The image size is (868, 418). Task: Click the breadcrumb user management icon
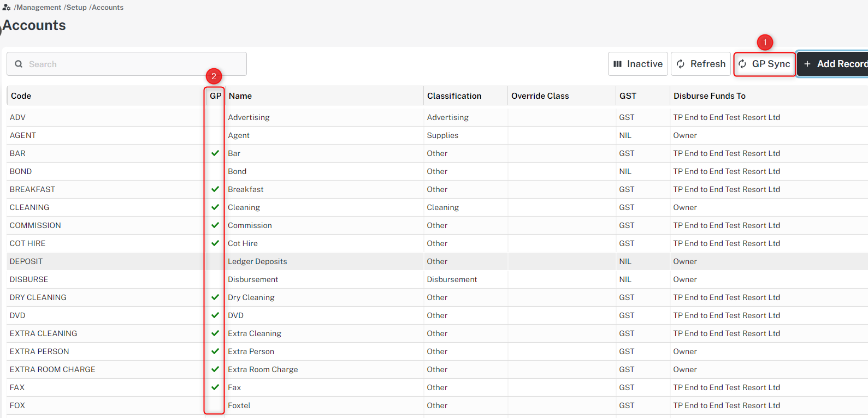(x=7, y=7)
